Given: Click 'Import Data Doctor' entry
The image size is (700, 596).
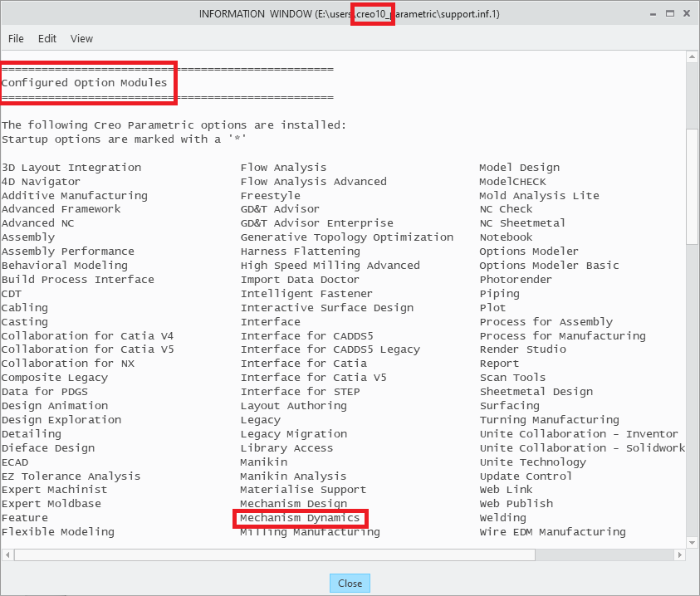Looking at the screenshot, I should point(300,280).
